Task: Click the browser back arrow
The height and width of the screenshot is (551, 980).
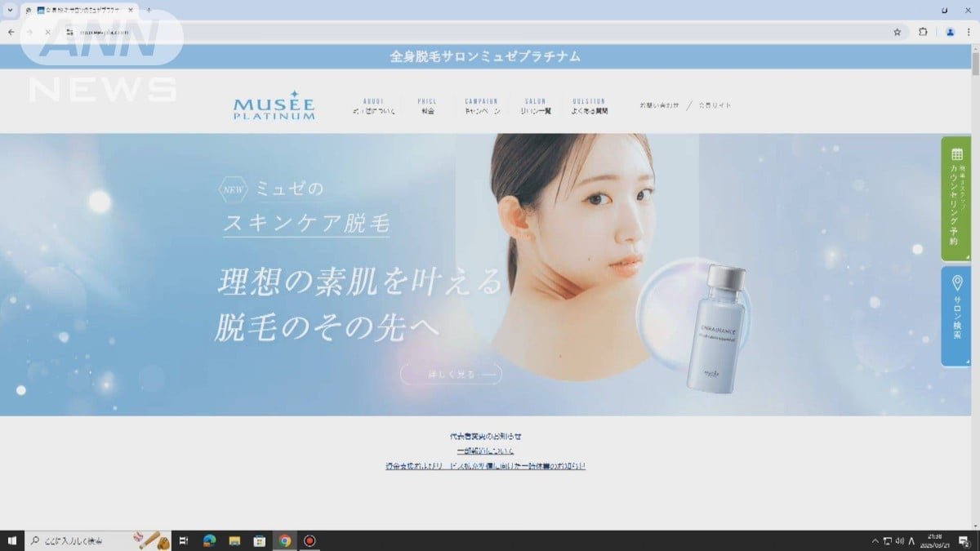Action: (x=11, y=32)
